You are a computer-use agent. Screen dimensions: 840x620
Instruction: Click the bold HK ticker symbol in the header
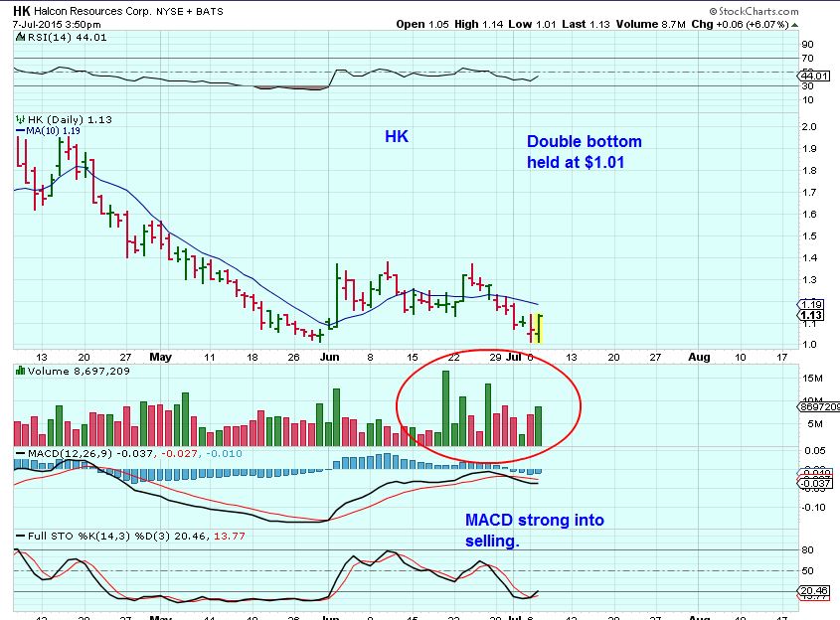[x=22, y=11]
